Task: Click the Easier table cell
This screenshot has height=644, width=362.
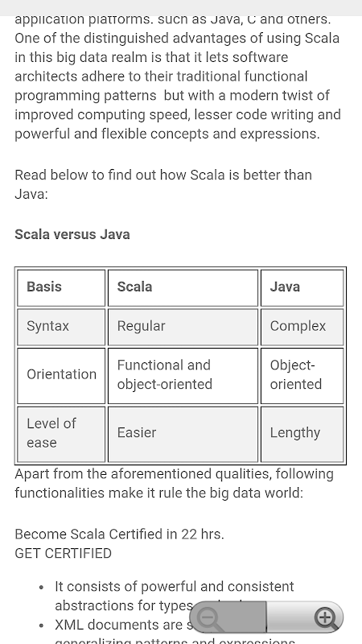Action: tap(183, 434)
